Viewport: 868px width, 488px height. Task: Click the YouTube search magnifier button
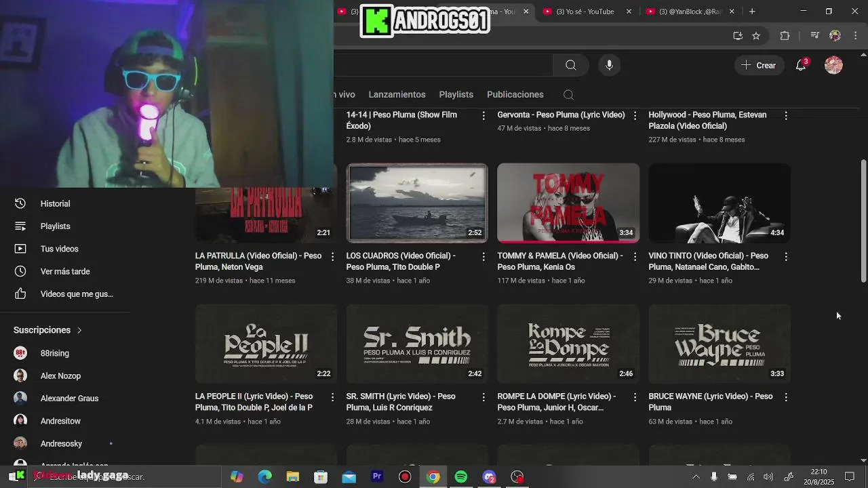pyautogui.click(x=570, y=65)
